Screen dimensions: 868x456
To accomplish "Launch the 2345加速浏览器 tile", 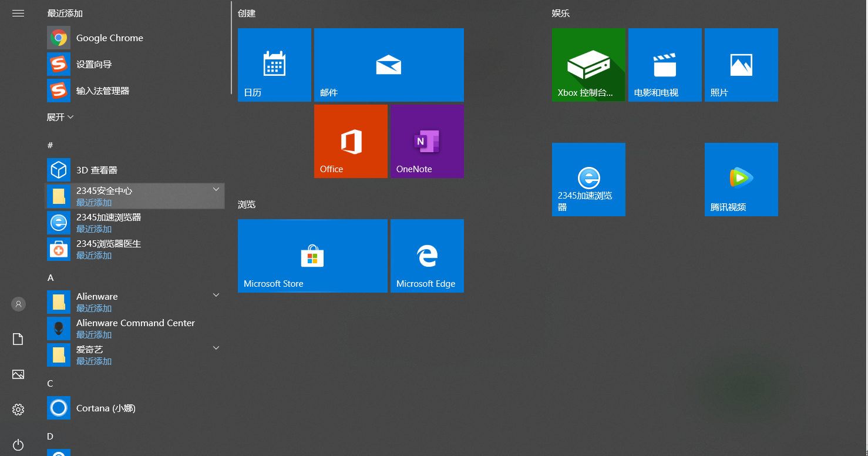I will pyautogui.click(x=588, y=179).
